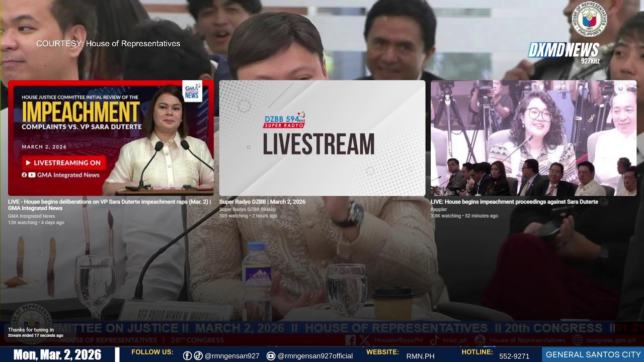Viewport: 644px width, 362px height.
Task: Click the hotline number '552-9271'
Action: [514, 356]
